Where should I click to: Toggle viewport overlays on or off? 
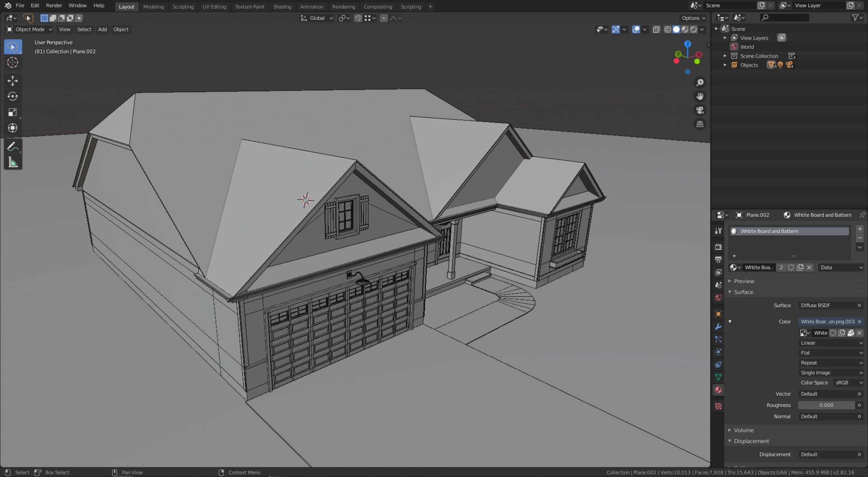click(x=636, y=29)
